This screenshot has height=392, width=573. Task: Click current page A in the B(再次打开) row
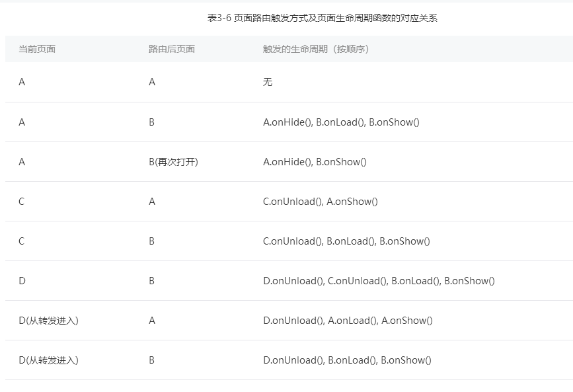coord(22,162)
